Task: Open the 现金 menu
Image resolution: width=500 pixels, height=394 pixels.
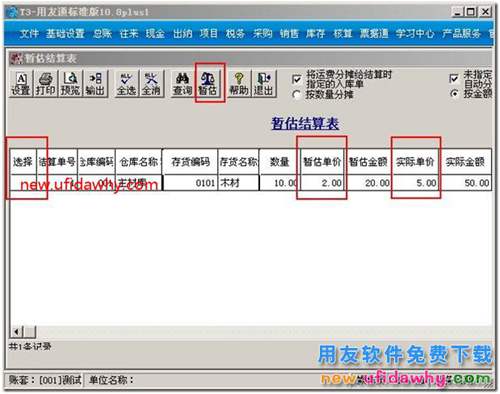Action: 155,33
